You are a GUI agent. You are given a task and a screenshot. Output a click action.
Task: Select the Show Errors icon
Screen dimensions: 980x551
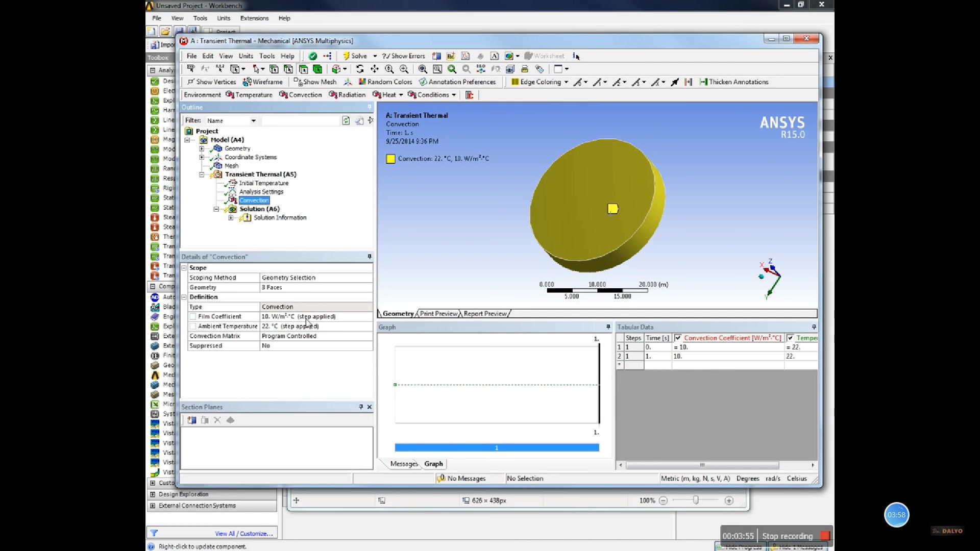tap(404, 56)
